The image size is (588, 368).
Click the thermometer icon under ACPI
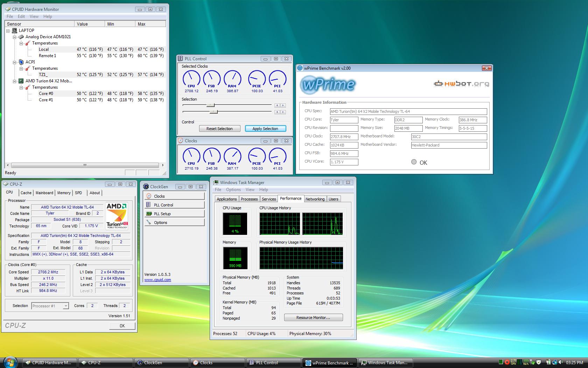[x=28, y=68]
